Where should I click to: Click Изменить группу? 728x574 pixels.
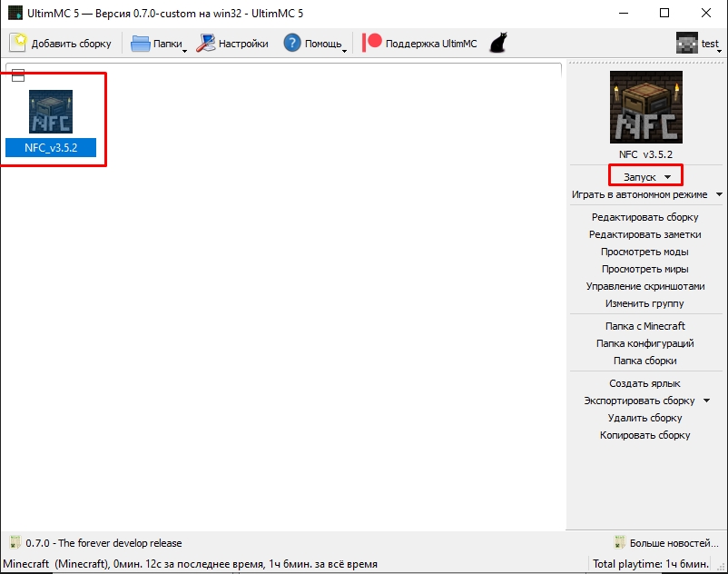(x=644, y=303)
